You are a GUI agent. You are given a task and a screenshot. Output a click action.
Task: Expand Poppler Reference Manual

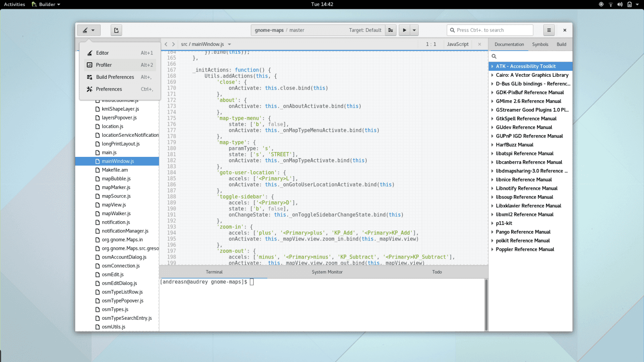(492, 249)
